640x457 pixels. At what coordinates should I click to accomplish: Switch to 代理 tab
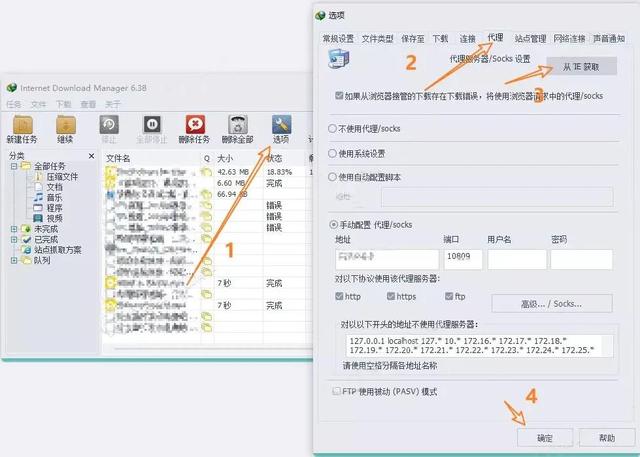click(x=495, y=37)
